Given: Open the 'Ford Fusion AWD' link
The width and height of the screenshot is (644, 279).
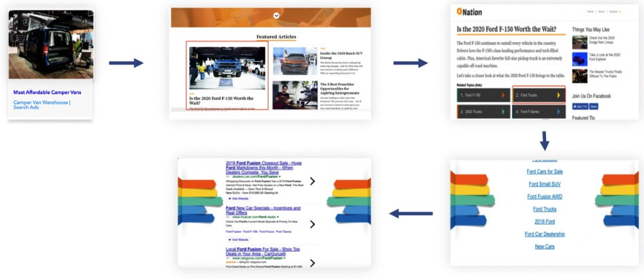Looking at the screenshot, I should tap(545, 197).
